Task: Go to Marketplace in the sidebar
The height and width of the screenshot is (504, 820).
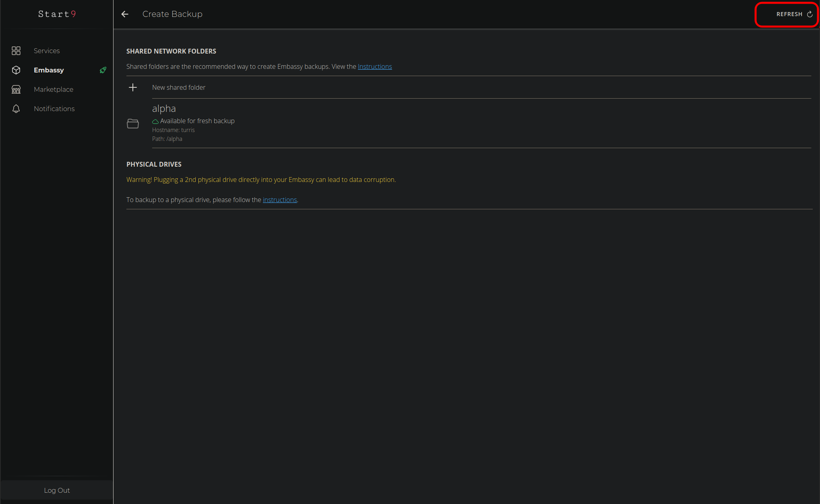Action: point(54,89)
